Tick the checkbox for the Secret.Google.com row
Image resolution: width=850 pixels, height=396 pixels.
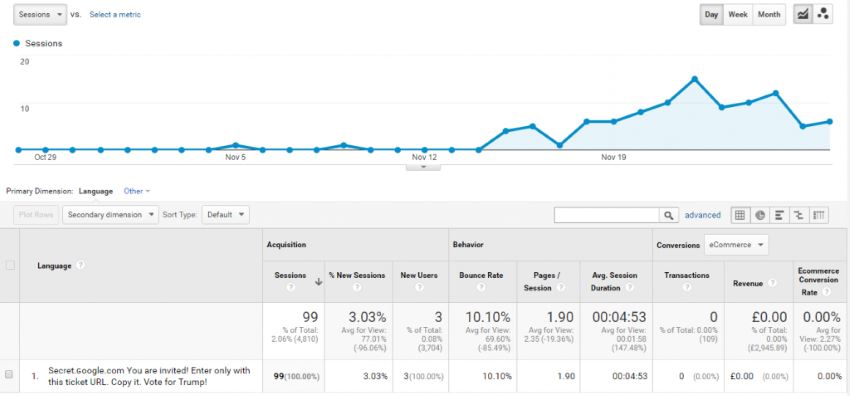click(x=9, y=374)
